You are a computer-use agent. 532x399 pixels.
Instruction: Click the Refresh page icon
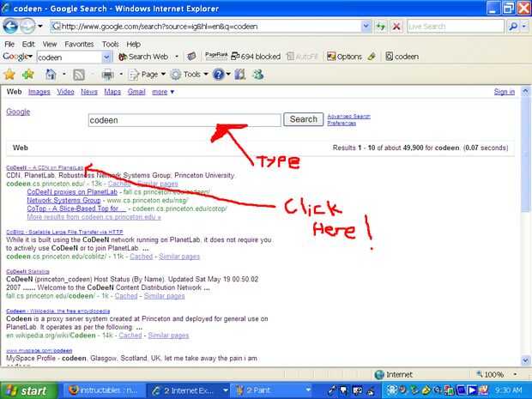click(x=381, y=27)
